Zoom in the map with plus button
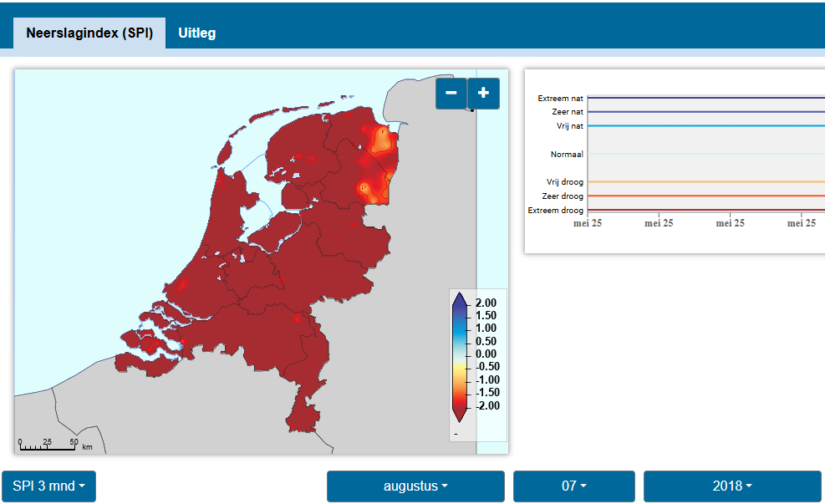Image resolution: width=825 pixels, height=504 pixels. click(x=483, y=94)
